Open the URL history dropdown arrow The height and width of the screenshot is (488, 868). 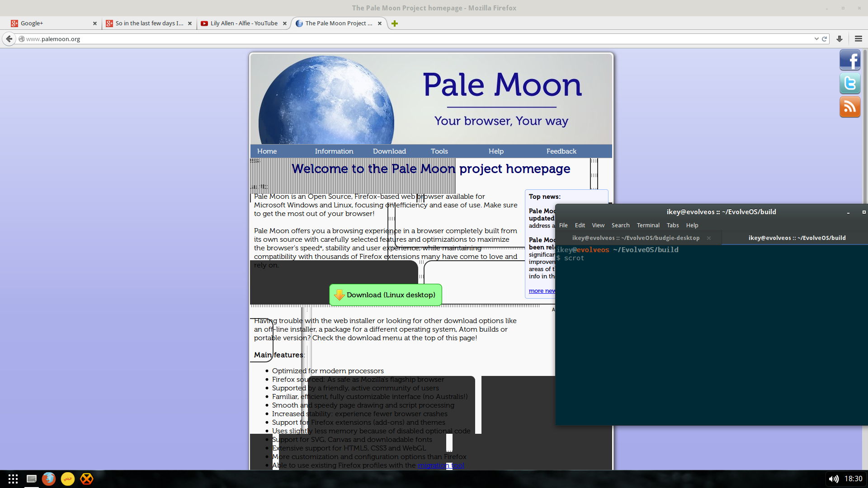816,39
